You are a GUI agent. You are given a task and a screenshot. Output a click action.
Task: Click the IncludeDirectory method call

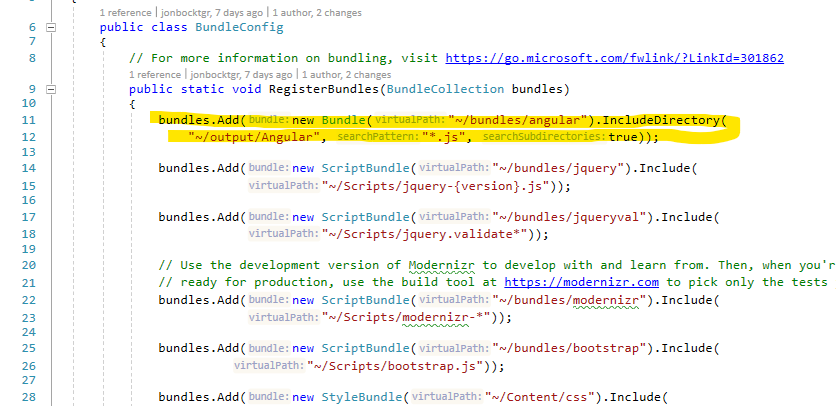661,120
